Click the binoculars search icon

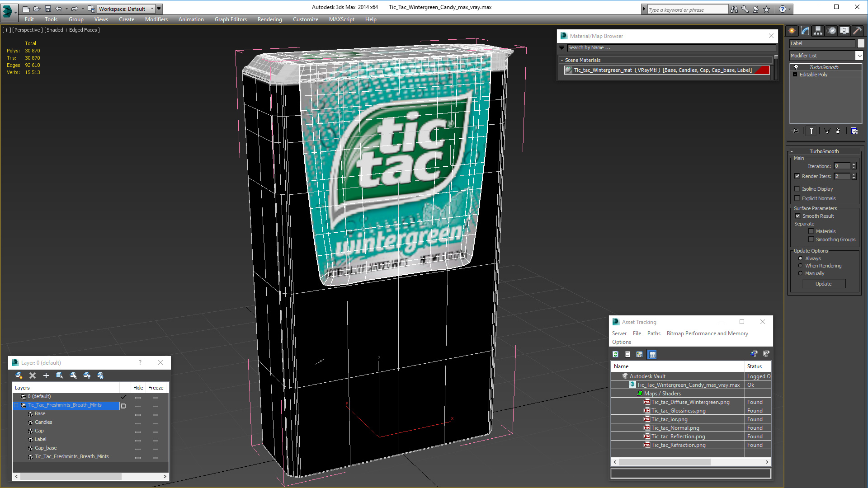tap(734, 9)
